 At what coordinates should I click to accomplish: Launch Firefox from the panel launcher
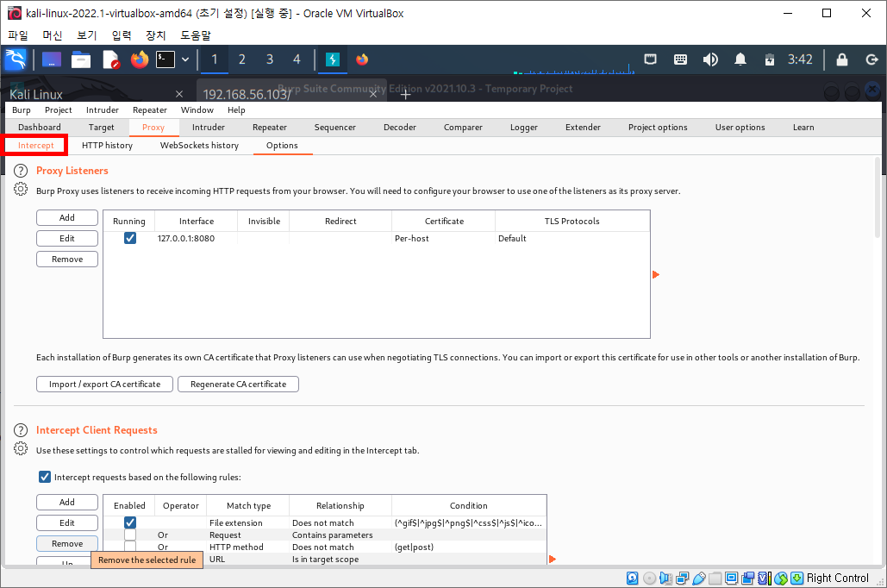tap(139, 59)
